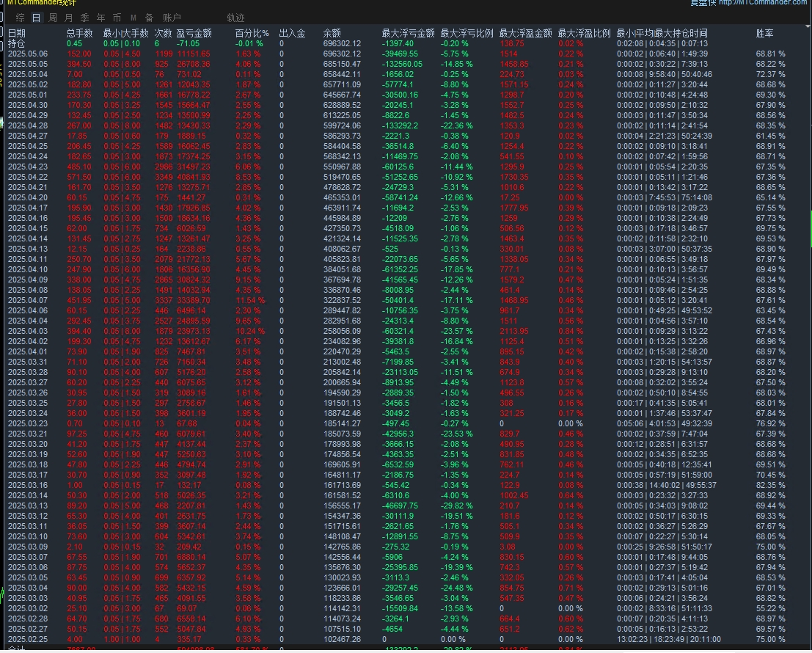Click trade count 3349
Viewport: 812px width, 653px height.
click(x=164, y=177)
